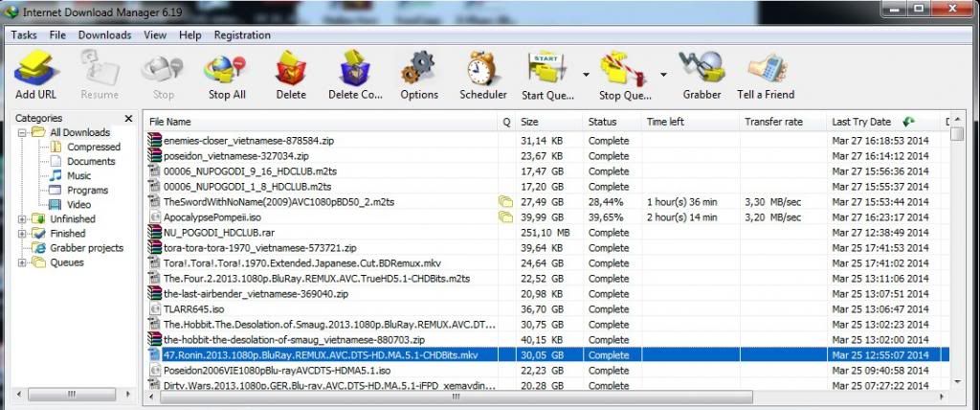Open Options via the gears icon

[x=419, y=68]
